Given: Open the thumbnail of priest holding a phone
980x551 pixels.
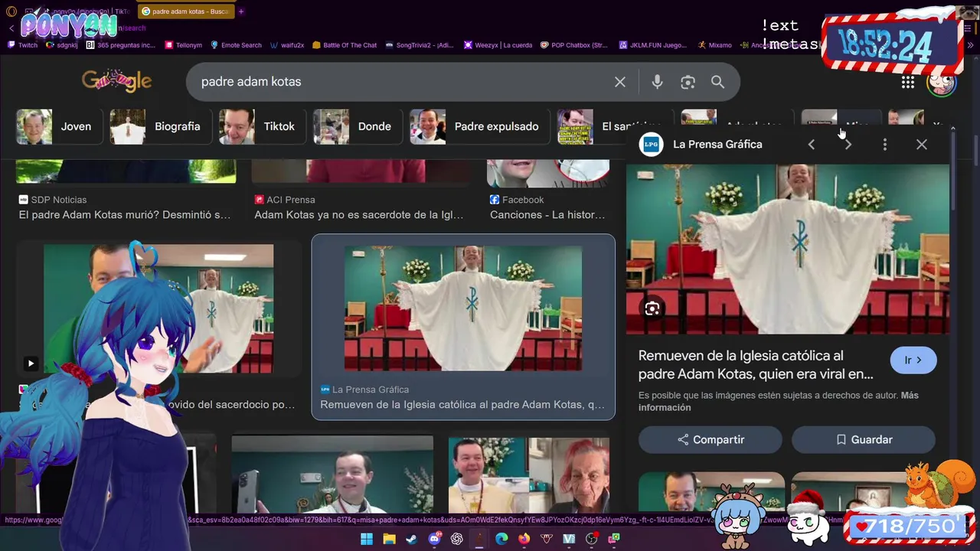Looking at the screenshot, I should coord(332,474).
